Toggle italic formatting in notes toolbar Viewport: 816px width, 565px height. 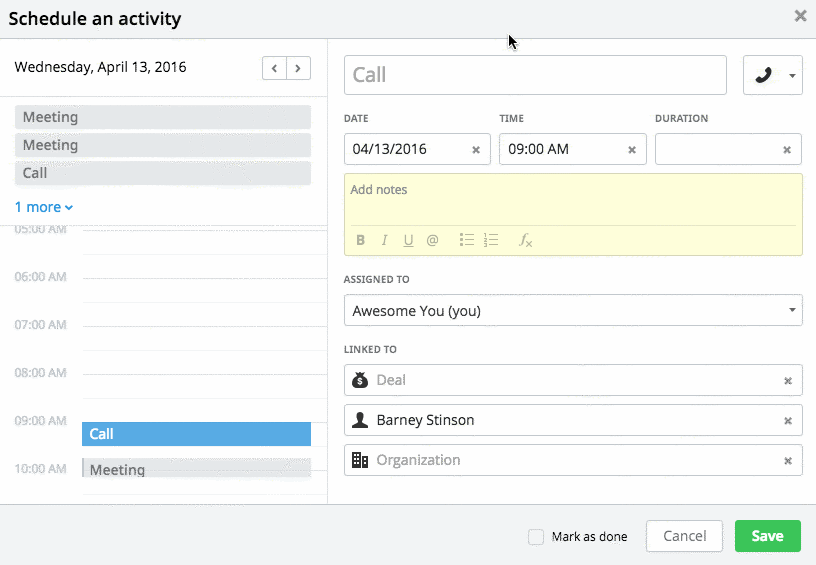click(384, 240)
